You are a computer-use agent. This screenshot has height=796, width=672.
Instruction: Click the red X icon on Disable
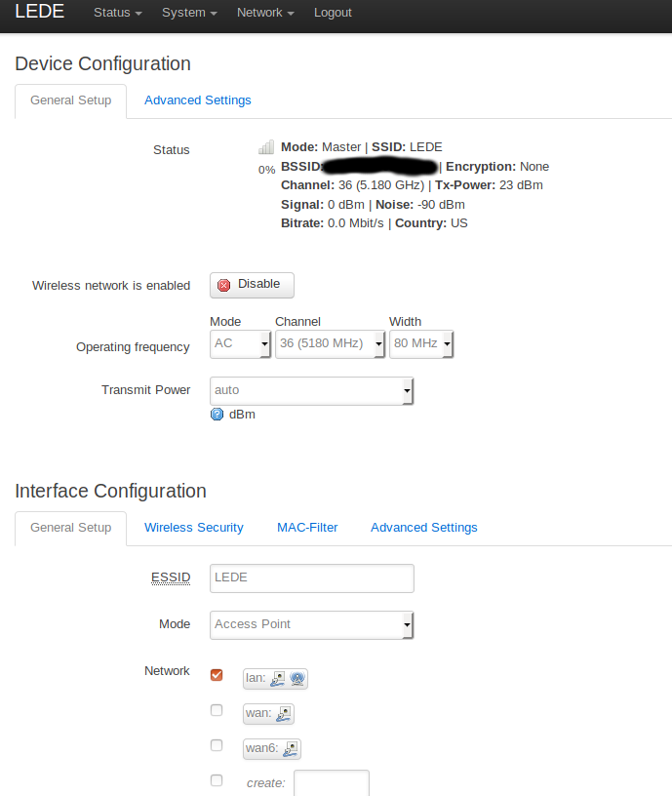pyautogui.click(x=223, y=285)
